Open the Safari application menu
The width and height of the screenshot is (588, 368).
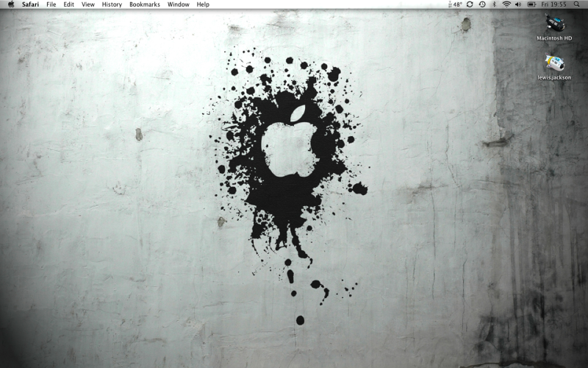point(30,4)
